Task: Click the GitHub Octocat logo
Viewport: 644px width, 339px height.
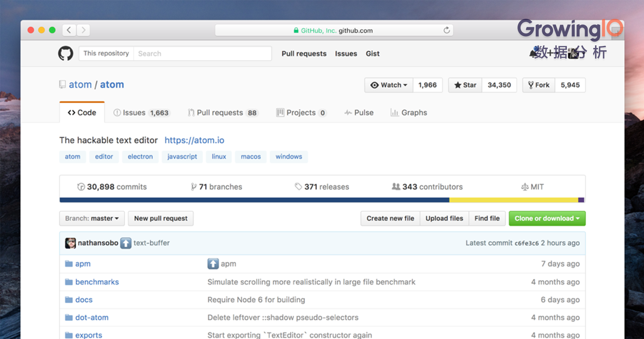Action: point(65,53)
